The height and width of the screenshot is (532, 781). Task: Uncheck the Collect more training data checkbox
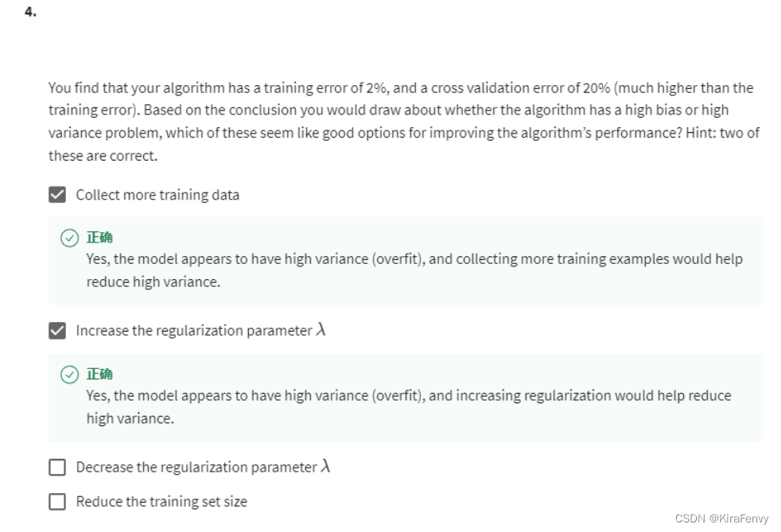(x=57, y=195)
